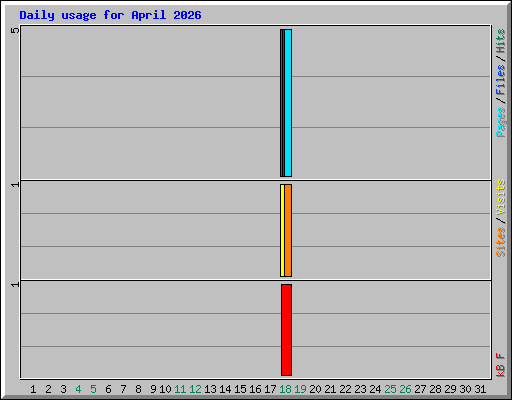
Task: Click the red 'KB F' legend label
Action: pyautogui.click(x=501, y=365)
